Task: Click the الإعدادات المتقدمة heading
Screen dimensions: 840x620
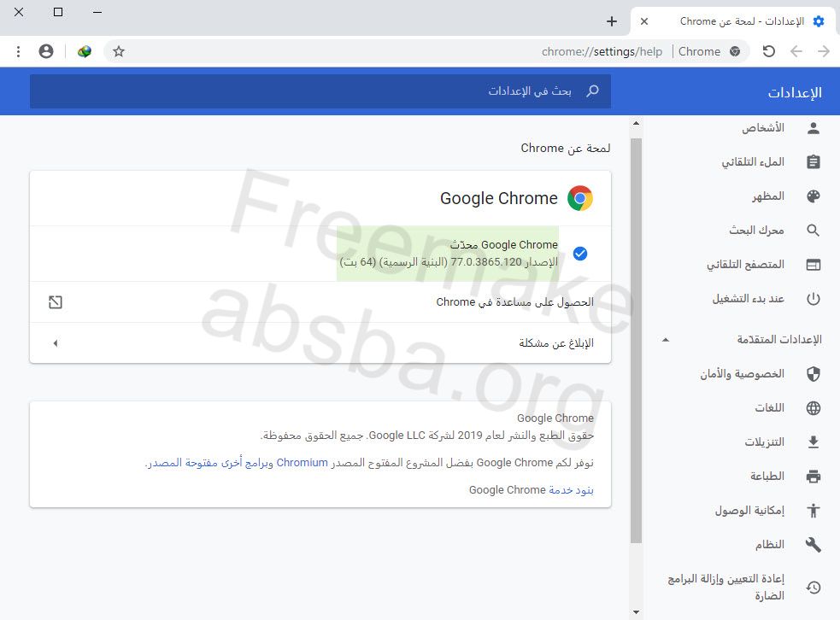Action: (x=779, y=339)
